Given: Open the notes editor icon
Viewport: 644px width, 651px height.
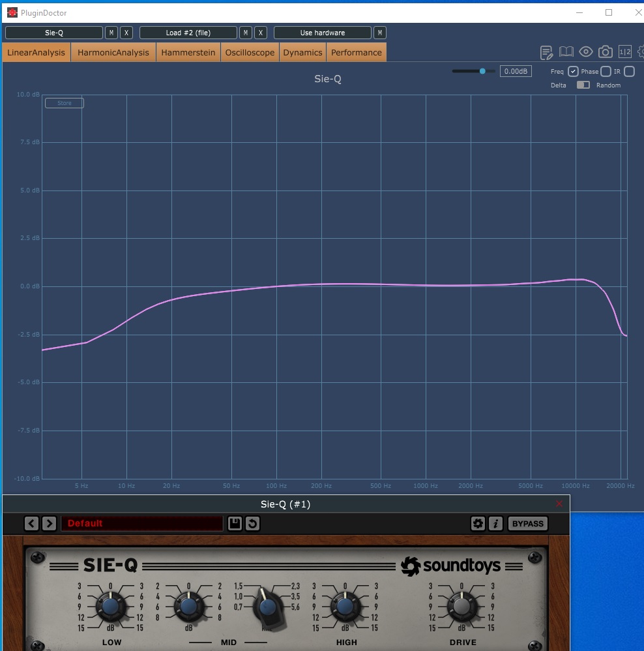Looking at the screenshot, I should (546, 52).
